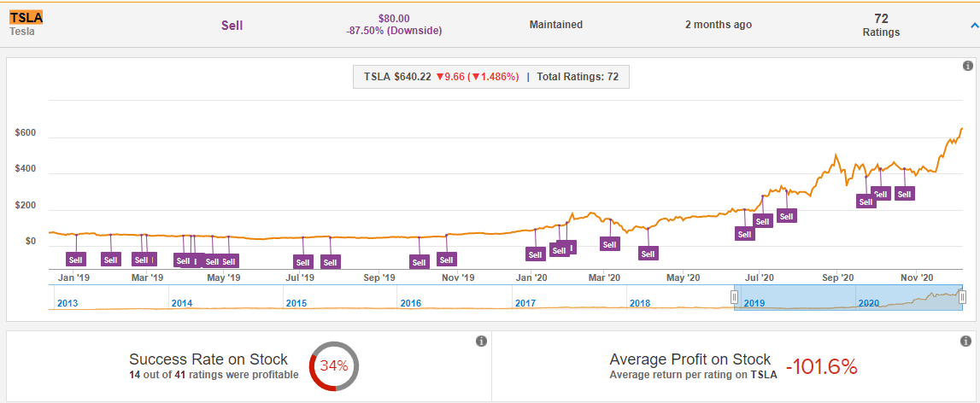Show info for Success Rate on Stock
980x403 pixels.
coord(481,342)
